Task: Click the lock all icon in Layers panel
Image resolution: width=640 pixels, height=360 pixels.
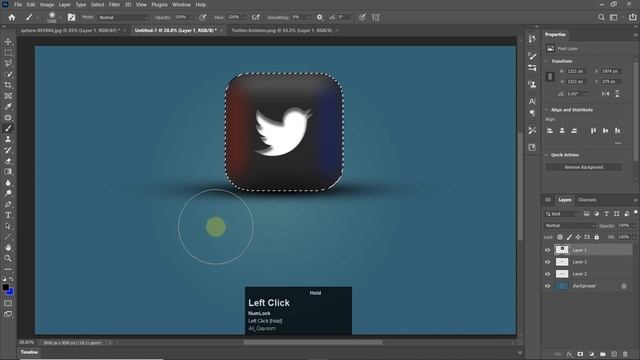Action: click(x=597, y=237)
